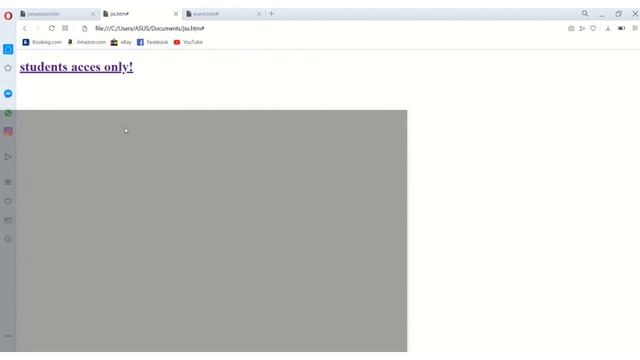Open Messenger in the sidebar
Image resolution: width=640 pixels, height=360 pixels.
coord(8,93)
